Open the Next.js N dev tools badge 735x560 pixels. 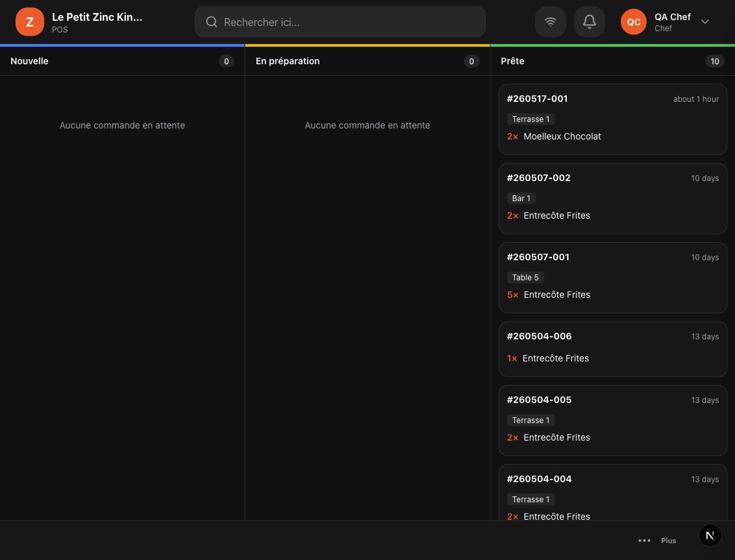pyautogui.click(x=710, y=535)
